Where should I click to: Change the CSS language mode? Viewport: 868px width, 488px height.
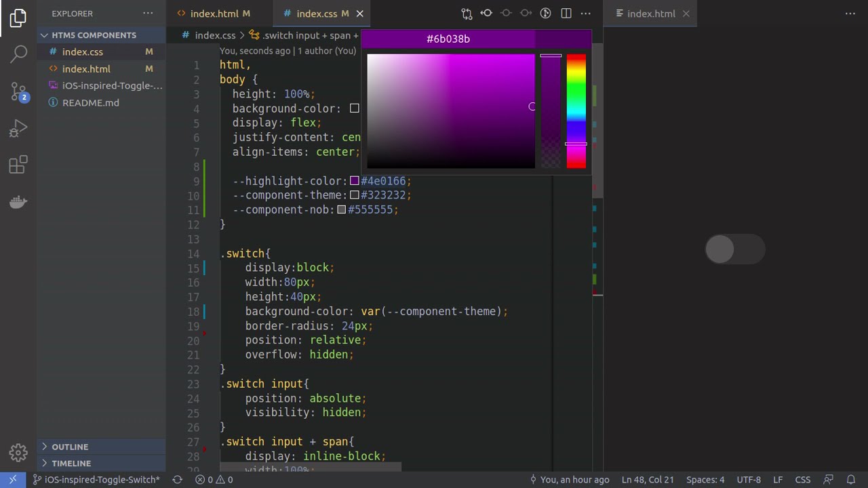coord(802,480)
